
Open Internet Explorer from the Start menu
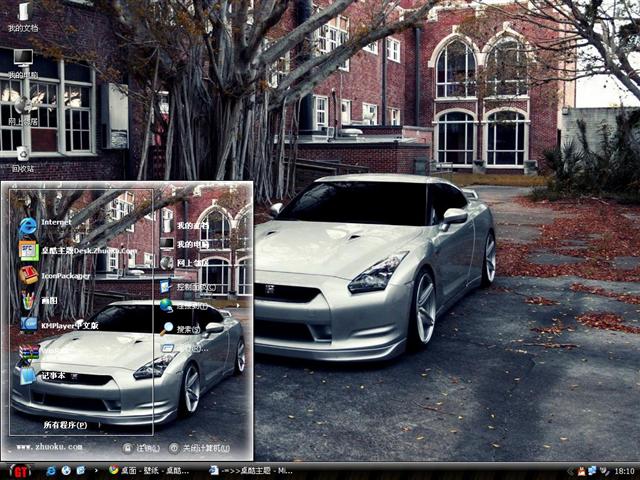click(45, 225)
